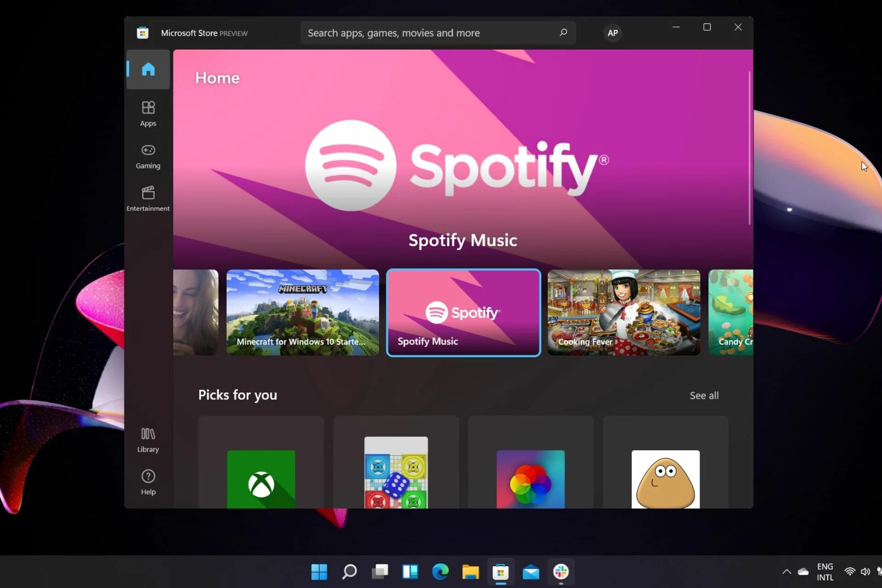Viewport: 882px width, 588px height.
Task: Click See all for Picks for you
Action: point(704,396)
